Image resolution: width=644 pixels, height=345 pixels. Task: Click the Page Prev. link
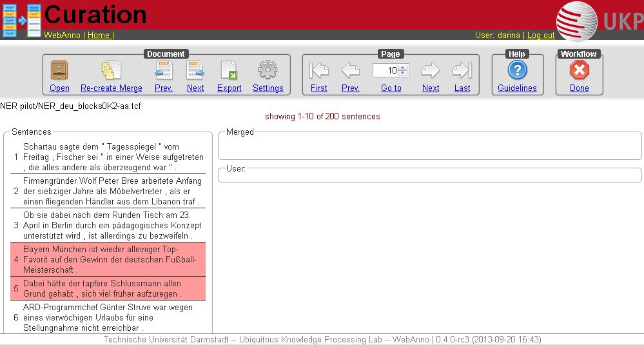tap(350, 88)
